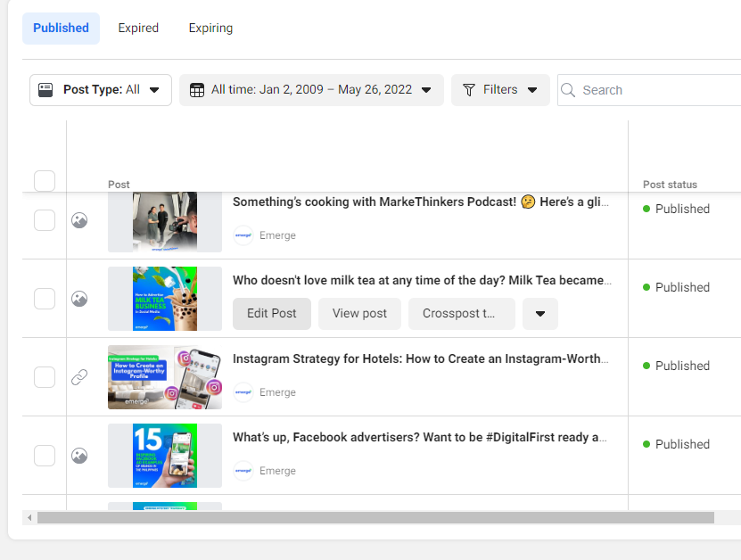Viewport: 741px width, 560px height.
Task: Expand the All time date range dropdown
Action: [311, 90]
